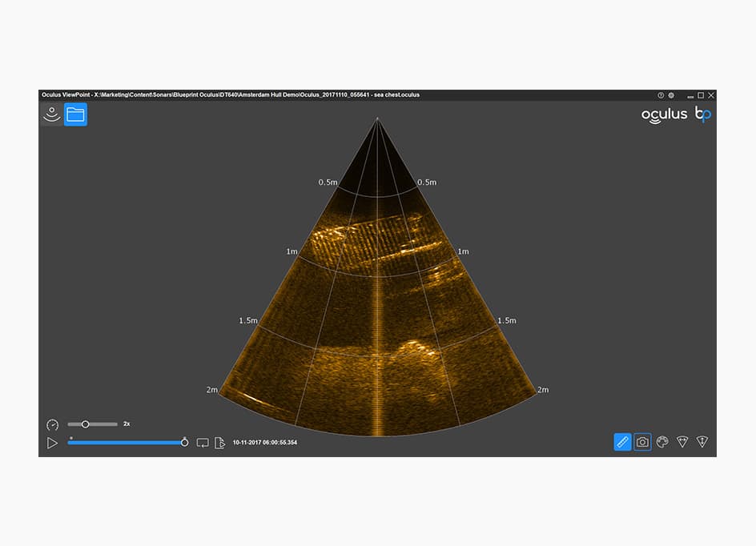
Task: Click the info icon in the title bar
Action: [x=659, y=94]
